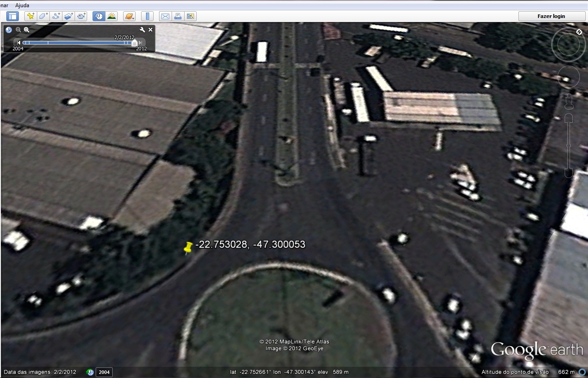The height and width of the screenshot is (378, 588).
Task: Click Fazer login button
Action: pyautogui.click(x=551, y=16)
